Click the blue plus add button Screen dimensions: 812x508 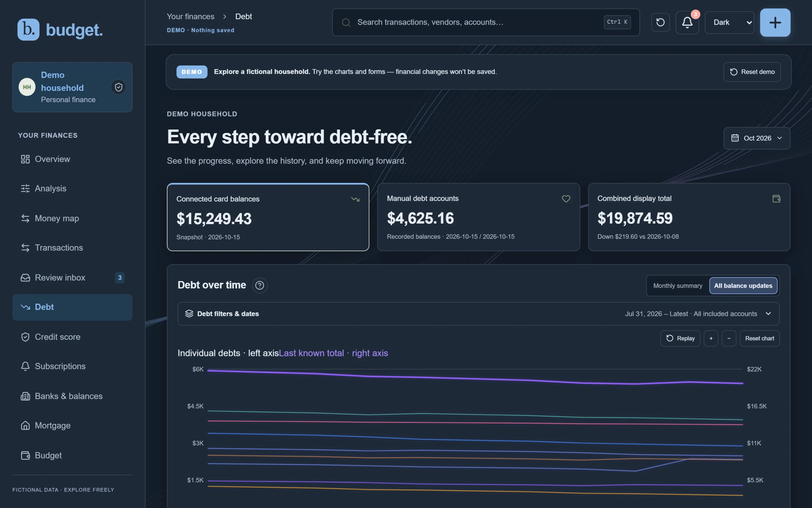[x=775, y=23]
